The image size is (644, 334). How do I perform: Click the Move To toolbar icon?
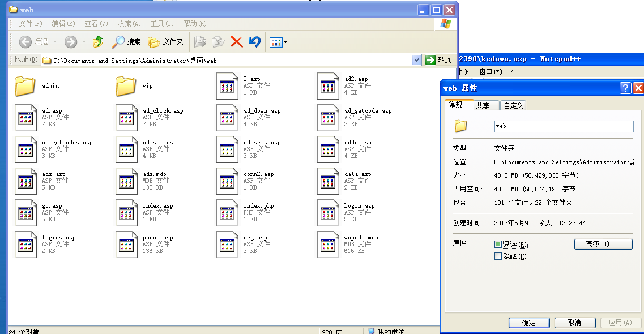201,41
